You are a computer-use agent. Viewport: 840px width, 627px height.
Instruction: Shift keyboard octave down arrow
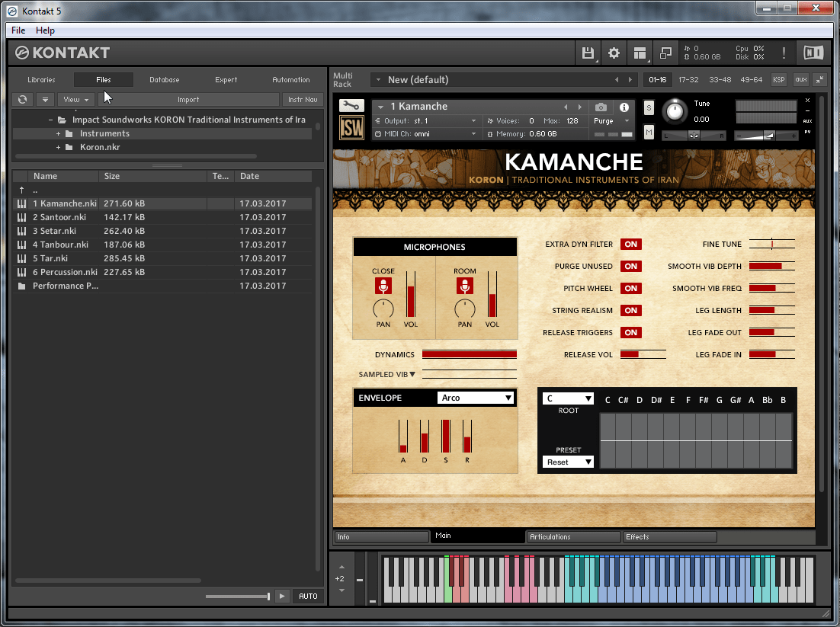pyautogui.click(x=341, y=590)
